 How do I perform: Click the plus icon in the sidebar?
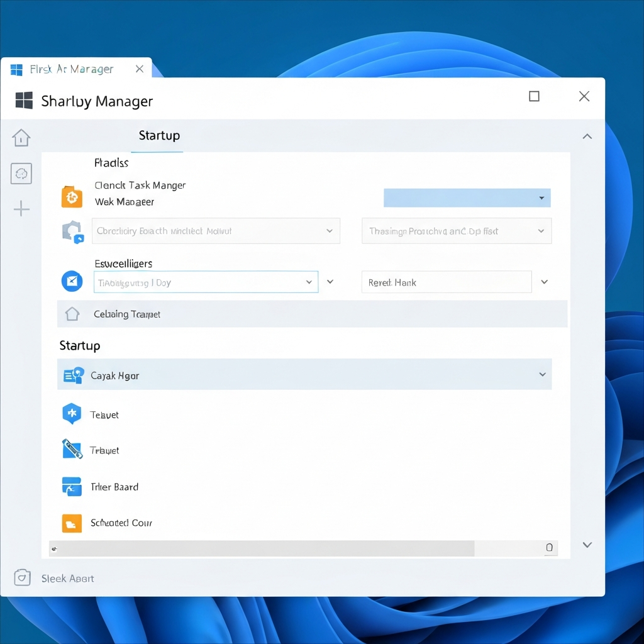point(21,208)
